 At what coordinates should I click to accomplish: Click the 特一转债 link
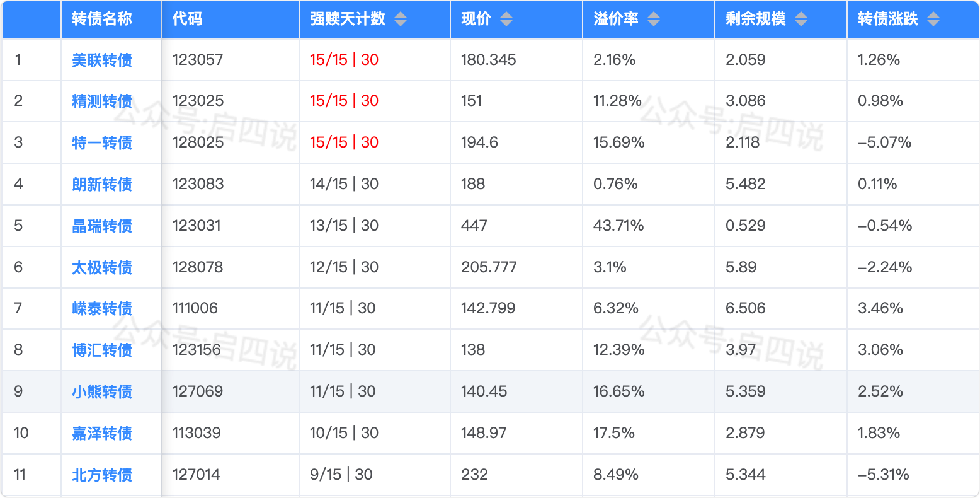(102, 142)
